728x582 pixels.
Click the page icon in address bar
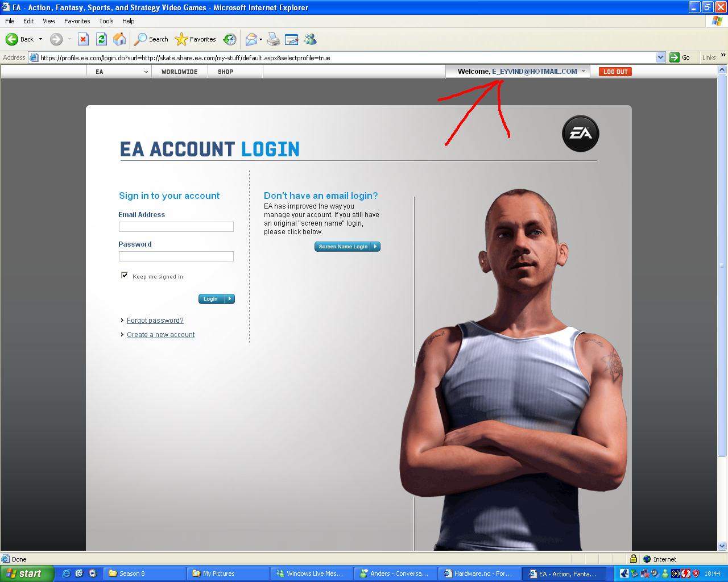[x=34, y=57]
